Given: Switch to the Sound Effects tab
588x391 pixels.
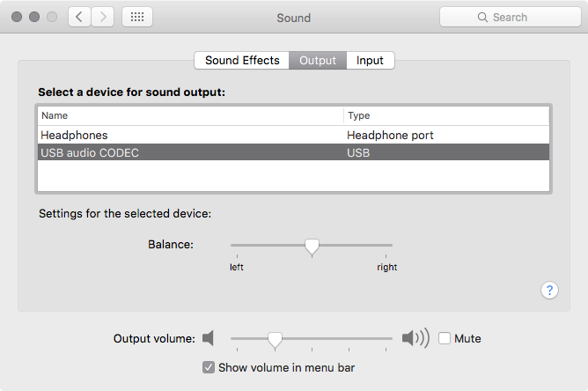Looking at the screenshot, I should 242,61.
